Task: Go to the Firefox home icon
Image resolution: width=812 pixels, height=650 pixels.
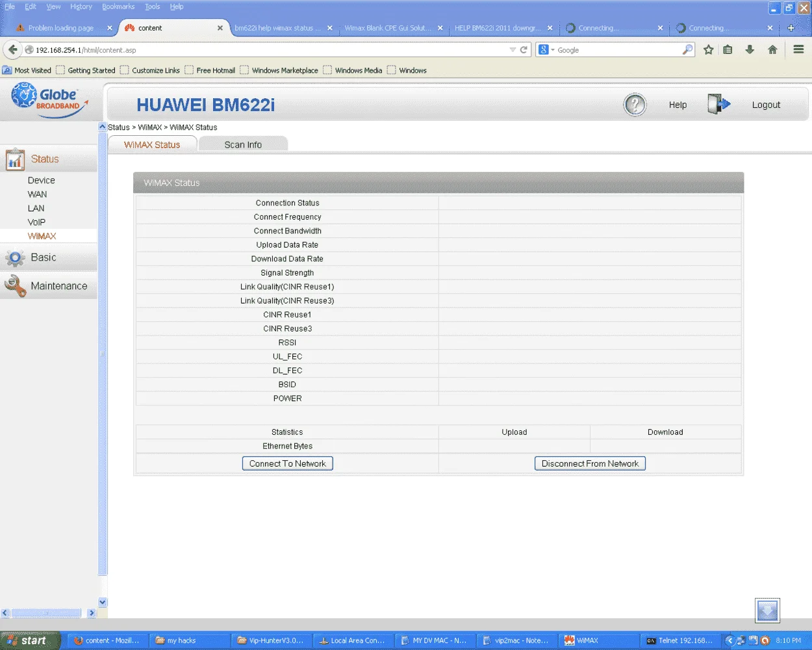Action: tap(772, 49)
